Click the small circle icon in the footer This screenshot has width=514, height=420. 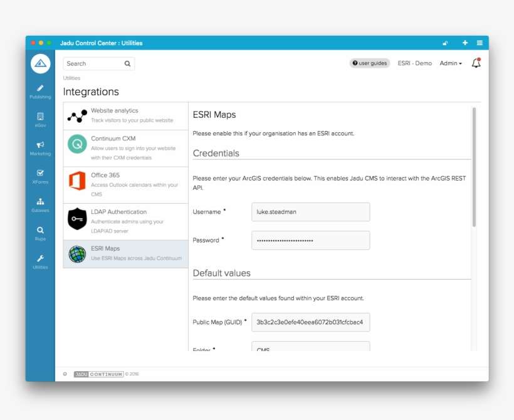(65, 374)
